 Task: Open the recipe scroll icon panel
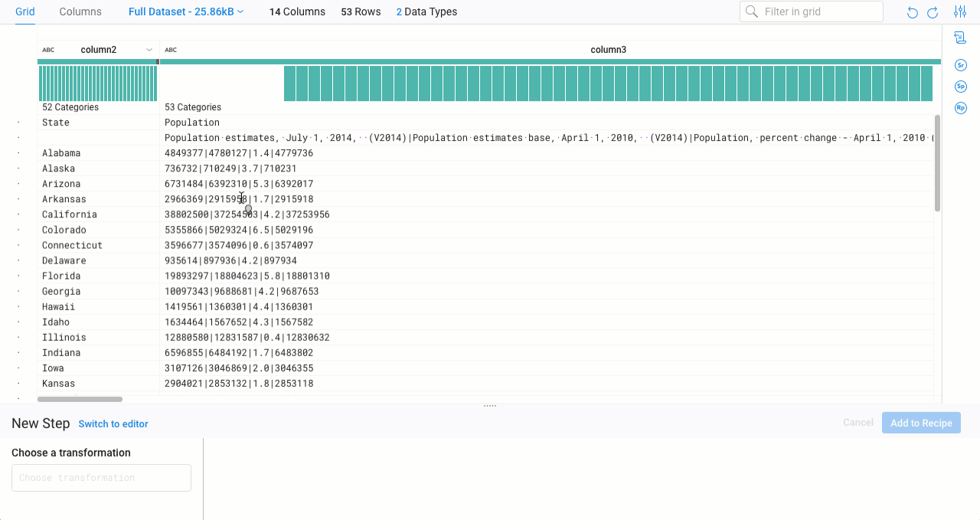click(x=960, y=38)
